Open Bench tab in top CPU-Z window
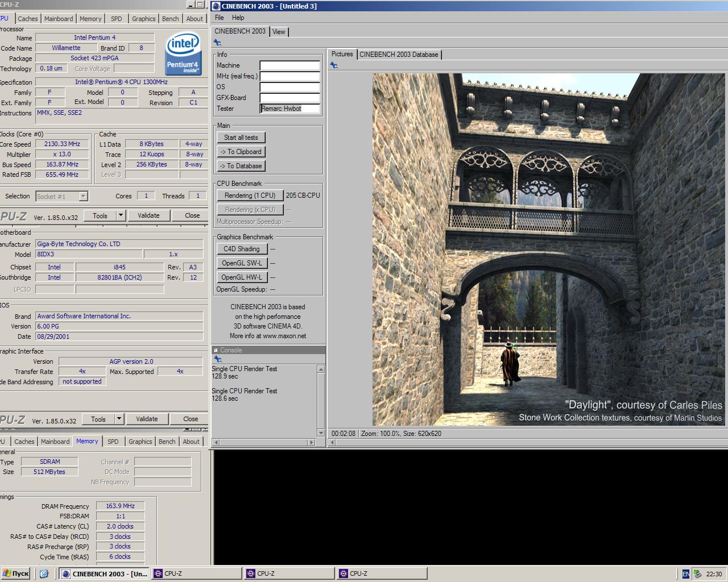 point(170,19)
